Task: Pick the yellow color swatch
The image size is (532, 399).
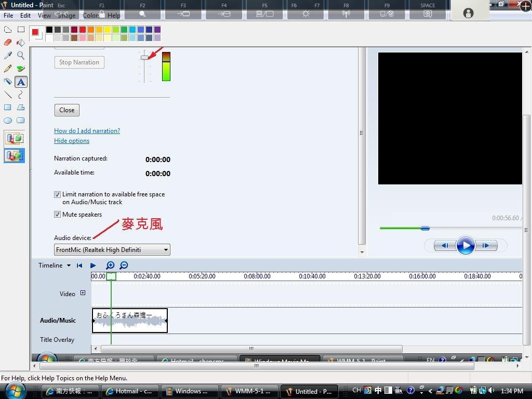Action: click(107, 30)
